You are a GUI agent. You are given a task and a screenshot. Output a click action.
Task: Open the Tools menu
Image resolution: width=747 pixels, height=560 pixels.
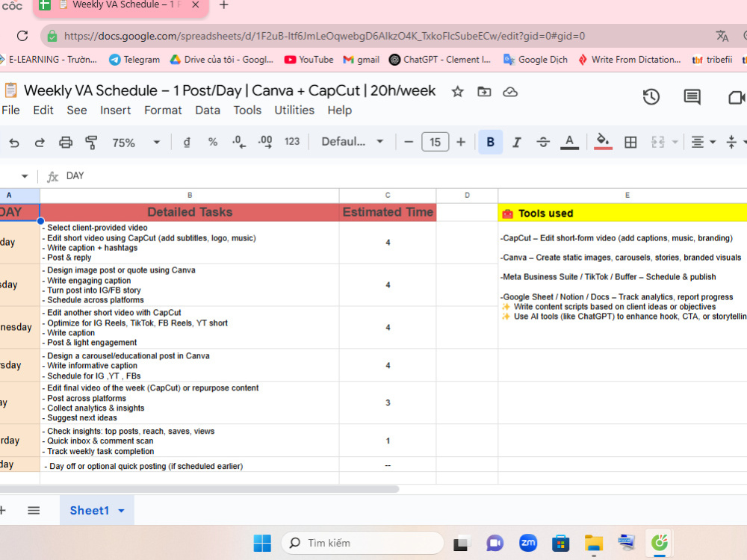(x=247, y=110)
